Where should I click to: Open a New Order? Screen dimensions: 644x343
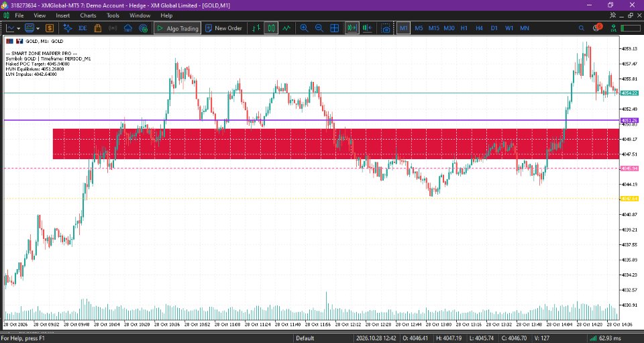coord(224,28)
